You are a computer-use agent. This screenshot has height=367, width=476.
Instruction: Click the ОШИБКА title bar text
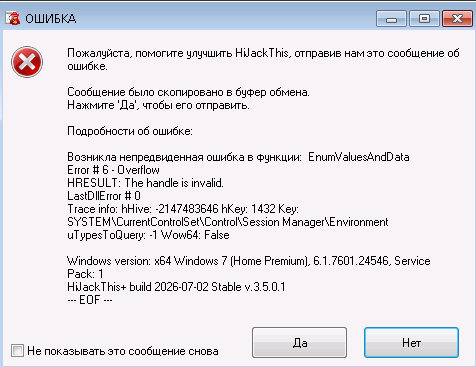pyautogui.click(x=51, y=19)
